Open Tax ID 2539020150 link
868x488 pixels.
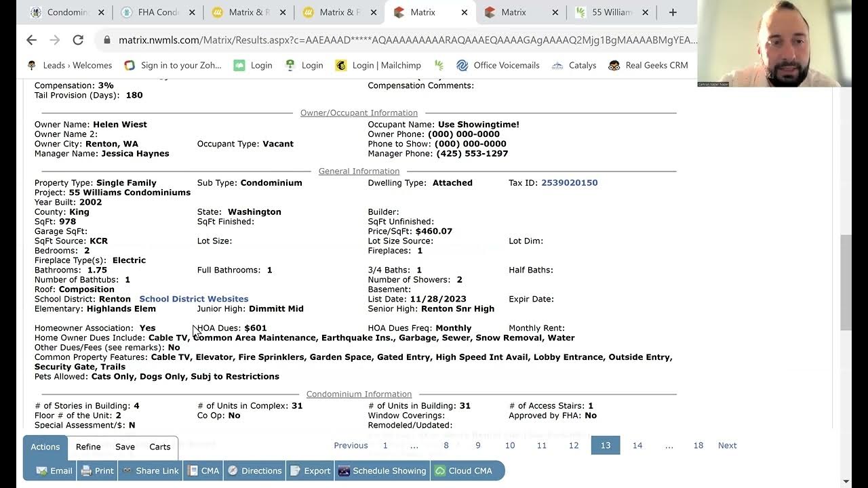(569, 182)
